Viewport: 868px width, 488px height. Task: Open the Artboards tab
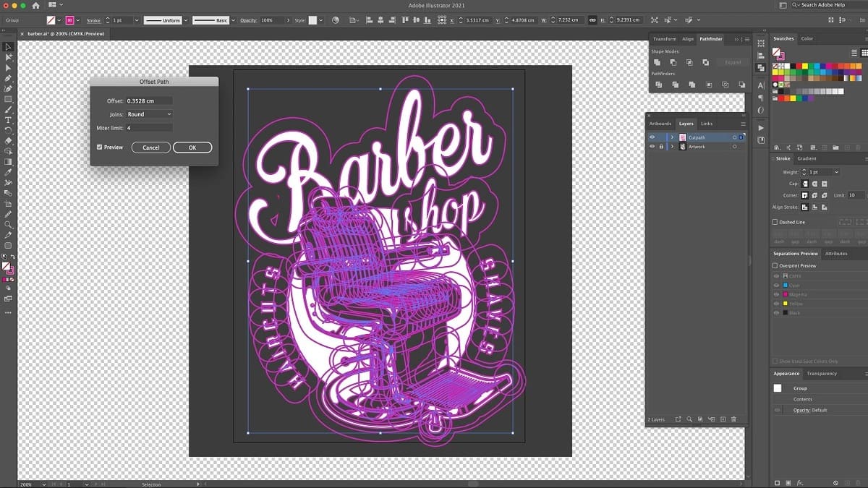[x=660, y=123]
